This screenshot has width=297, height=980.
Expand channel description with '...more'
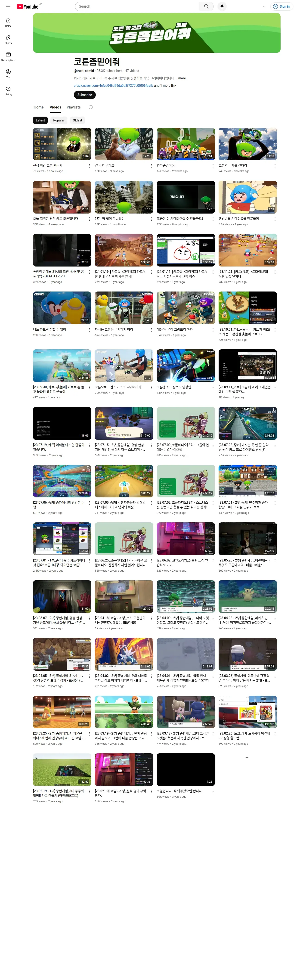click(181, 78)
